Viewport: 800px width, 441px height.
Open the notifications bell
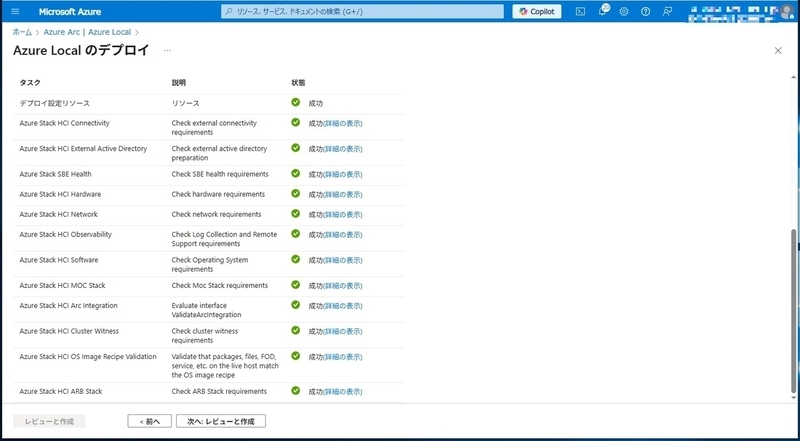click(x=603, y=11)
